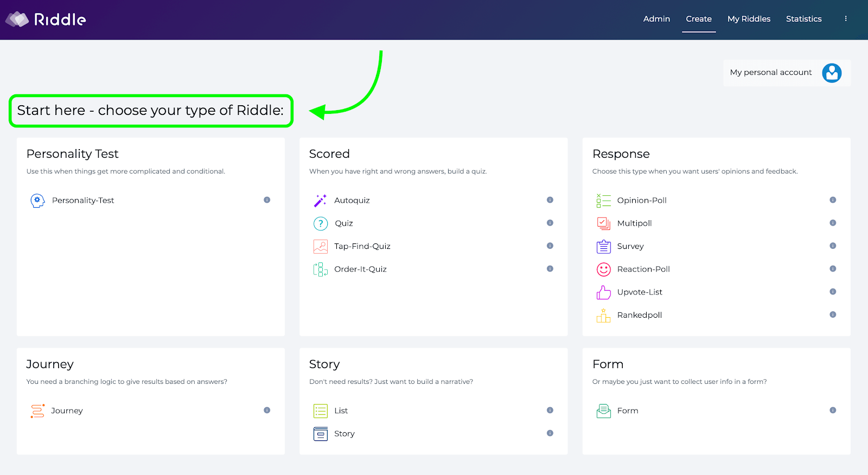Viewport: 868px width, 475px height.
Task: Click the Upvote-List thumbs-up icon
Action: (604, 292)
